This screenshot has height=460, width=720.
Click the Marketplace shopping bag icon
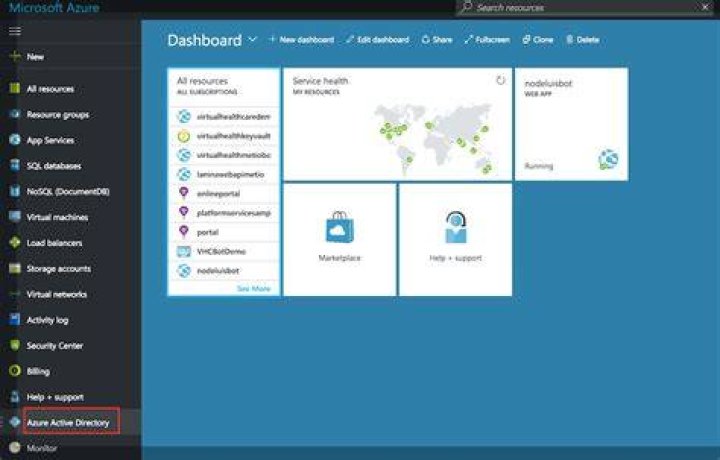pyautogui.click(x=340, y=227)
